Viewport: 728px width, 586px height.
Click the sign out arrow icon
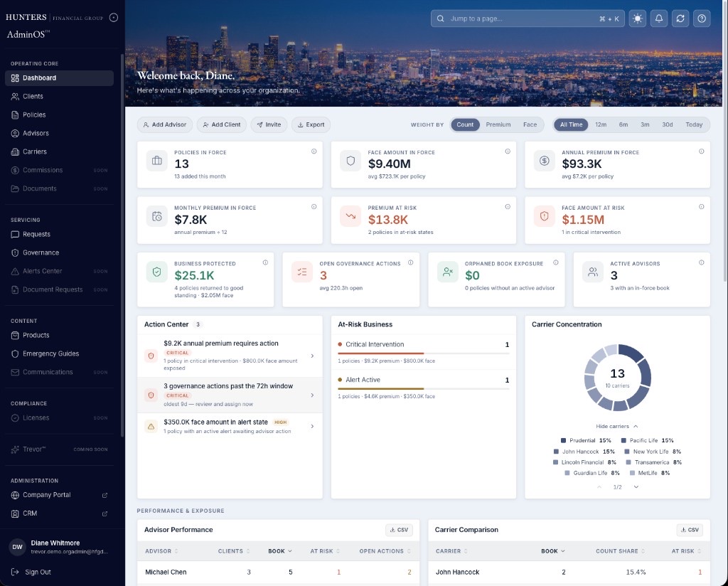(15, 572)
